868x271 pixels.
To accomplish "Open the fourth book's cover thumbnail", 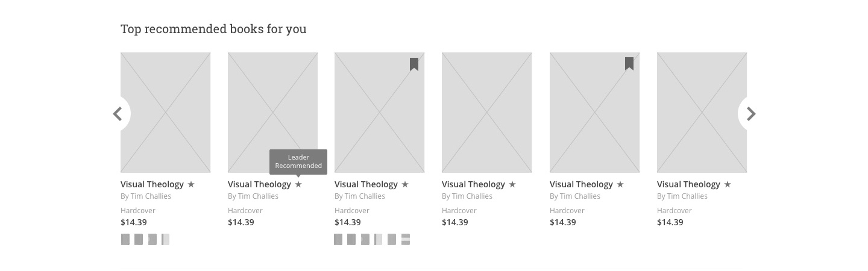I will click(x=487, y=113).
